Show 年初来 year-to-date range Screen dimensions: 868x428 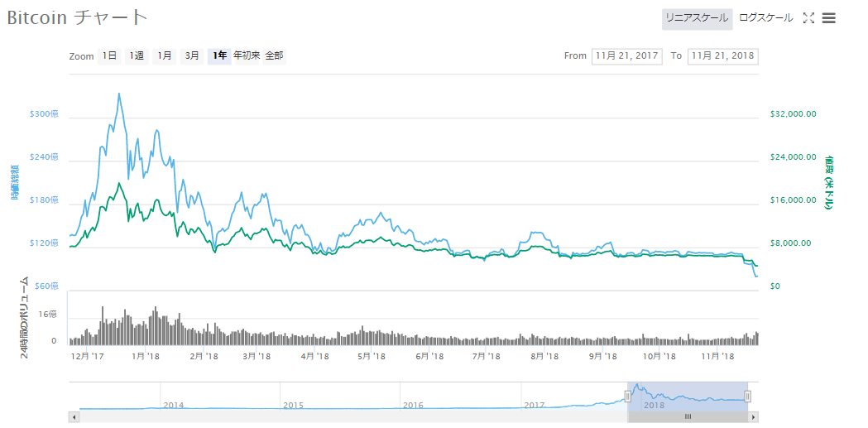(x=247, y=56)
